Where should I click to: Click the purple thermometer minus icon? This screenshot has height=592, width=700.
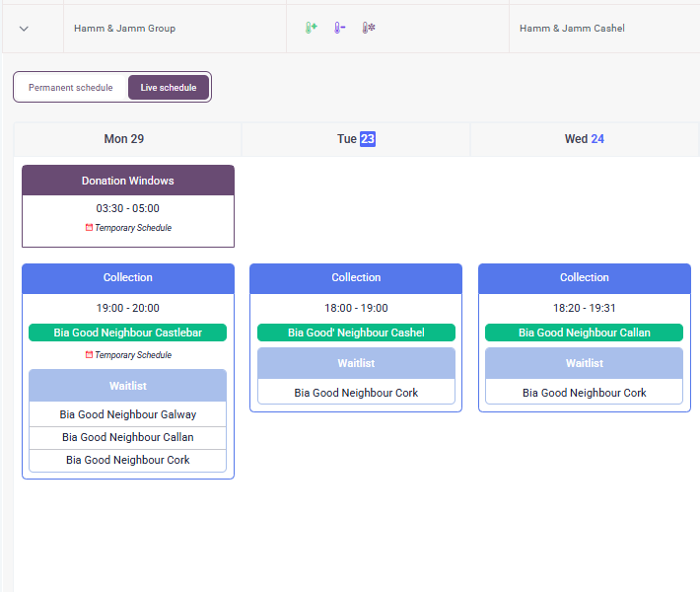(x=340, y=28)
